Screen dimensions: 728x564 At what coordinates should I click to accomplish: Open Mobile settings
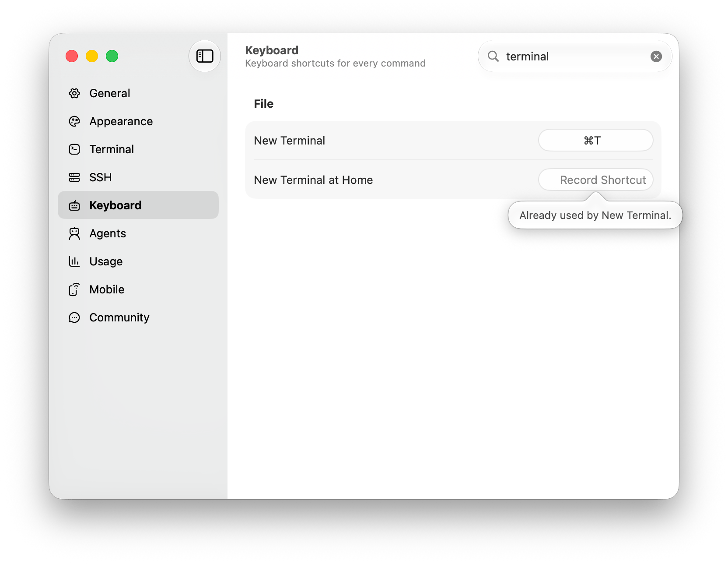click(138, 289)
